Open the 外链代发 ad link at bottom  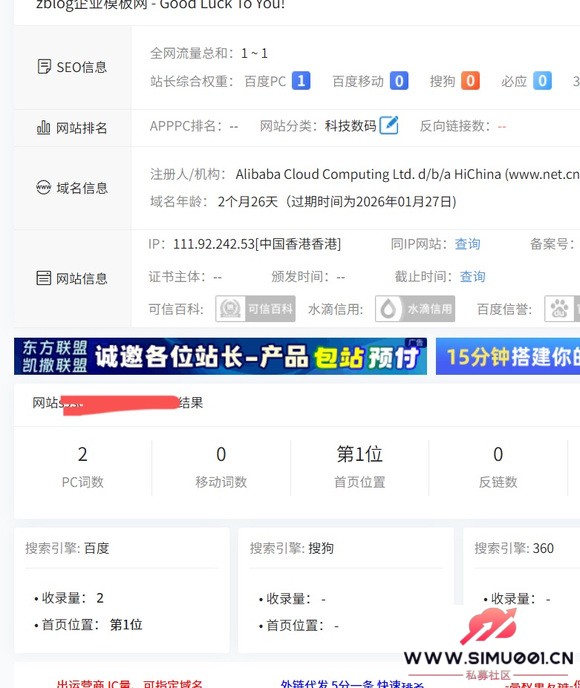coord(351,684)
